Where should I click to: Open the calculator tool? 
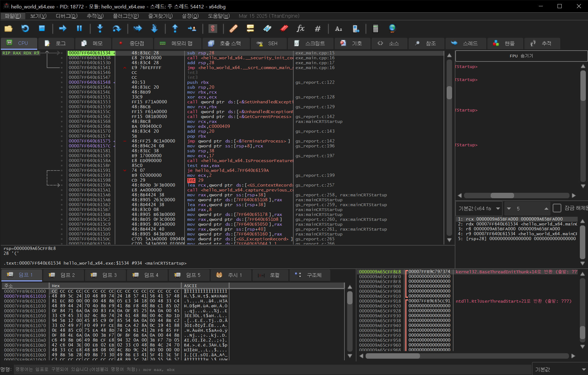coord(375,29)
